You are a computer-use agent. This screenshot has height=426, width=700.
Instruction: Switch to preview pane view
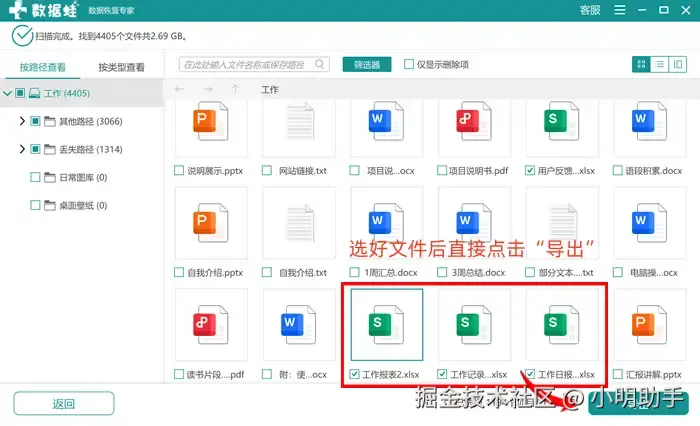coord(678,64)
